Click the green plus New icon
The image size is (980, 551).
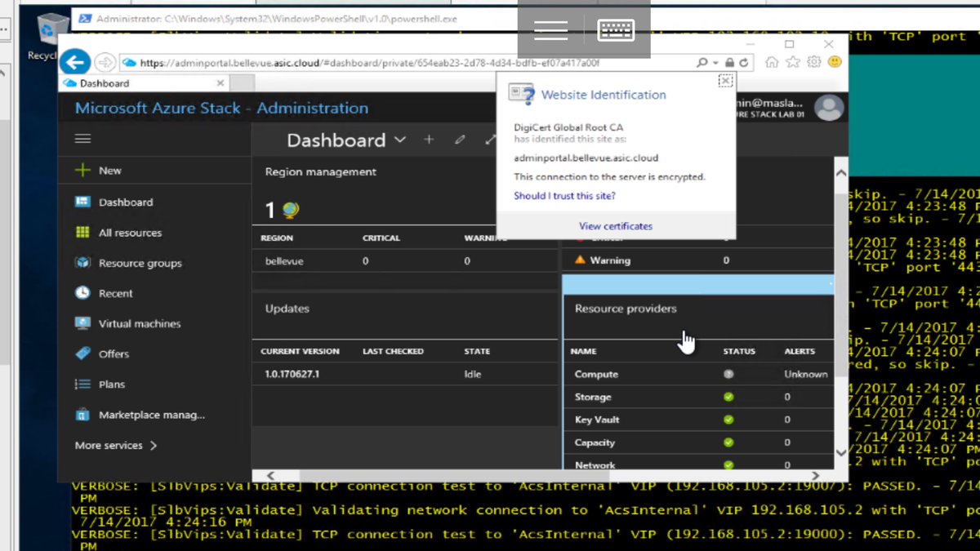tap(82, 171)
